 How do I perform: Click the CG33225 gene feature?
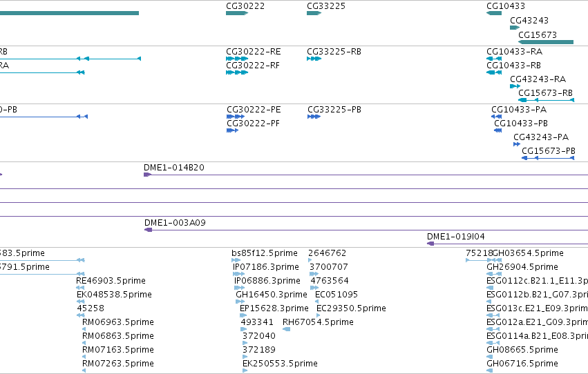coord(314,13)
